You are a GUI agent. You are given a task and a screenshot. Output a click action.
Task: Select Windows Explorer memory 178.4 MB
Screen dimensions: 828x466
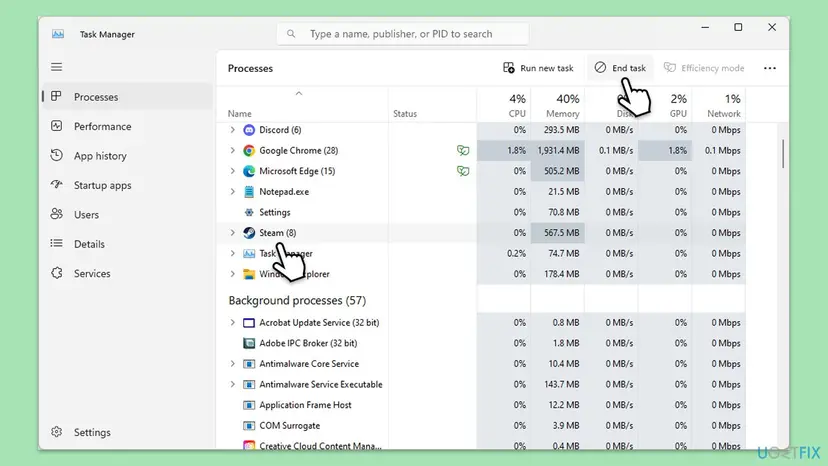tap(558, 274)
